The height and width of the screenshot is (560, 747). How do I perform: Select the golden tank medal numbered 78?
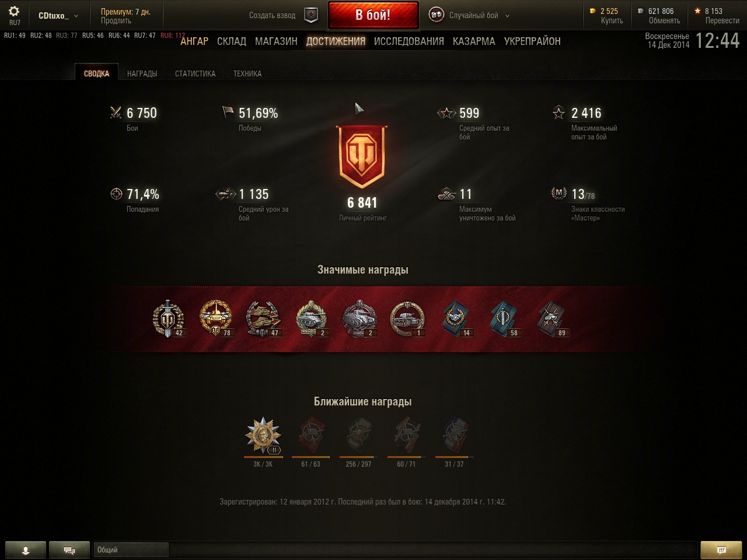pos(216,319)
